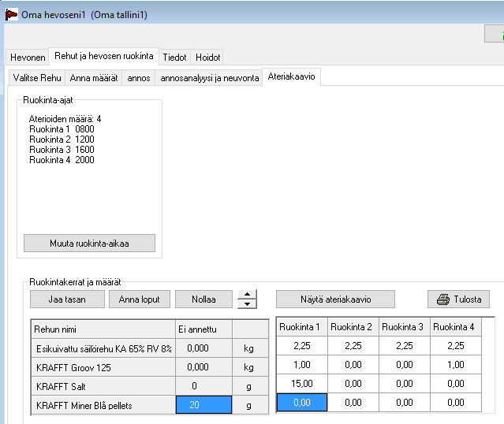
Task: Open the Hevonen tab
Action: 27,58
